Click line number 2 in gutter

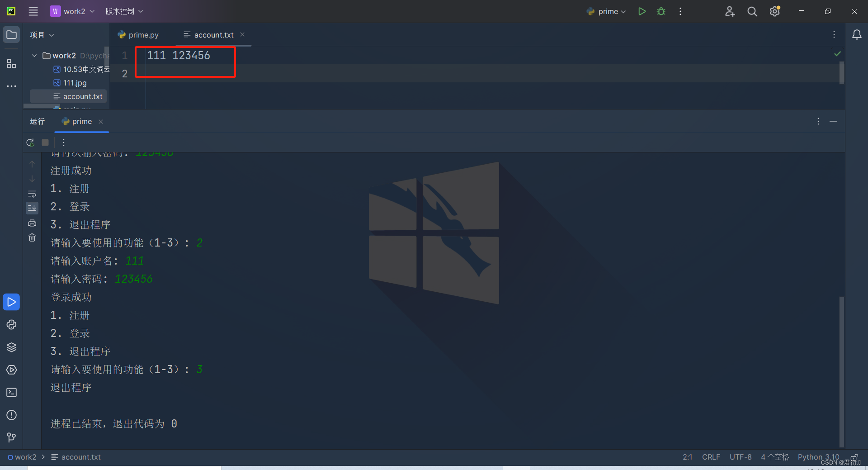tap(125, 73)
